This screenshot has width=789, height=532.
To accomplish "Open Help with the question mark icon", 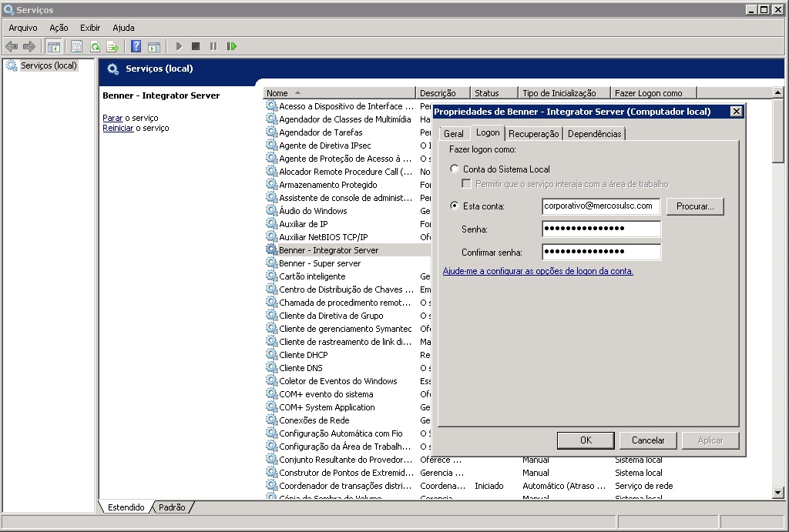I will [136, 47].
